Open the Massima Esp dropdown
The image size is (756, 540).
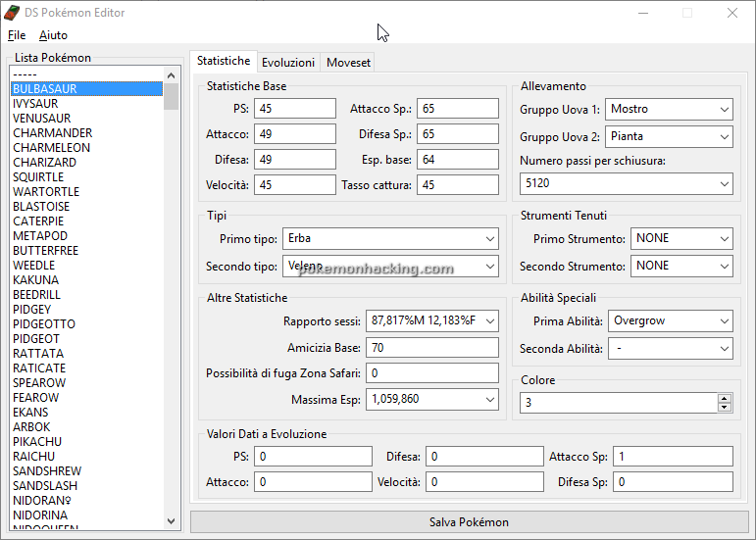432,400
